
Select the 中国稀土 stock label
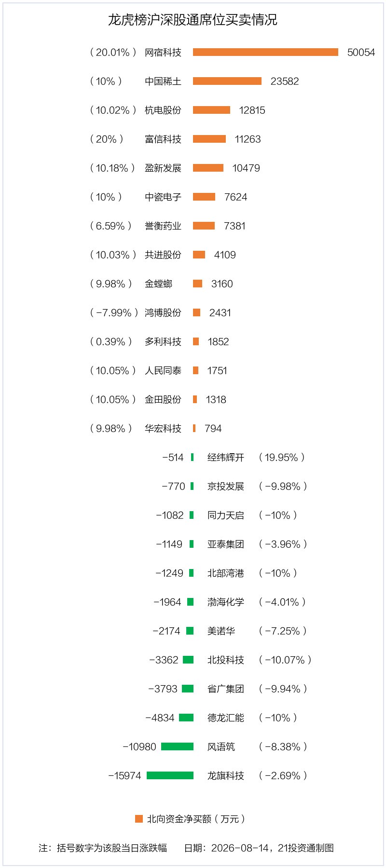pos(163,81)
